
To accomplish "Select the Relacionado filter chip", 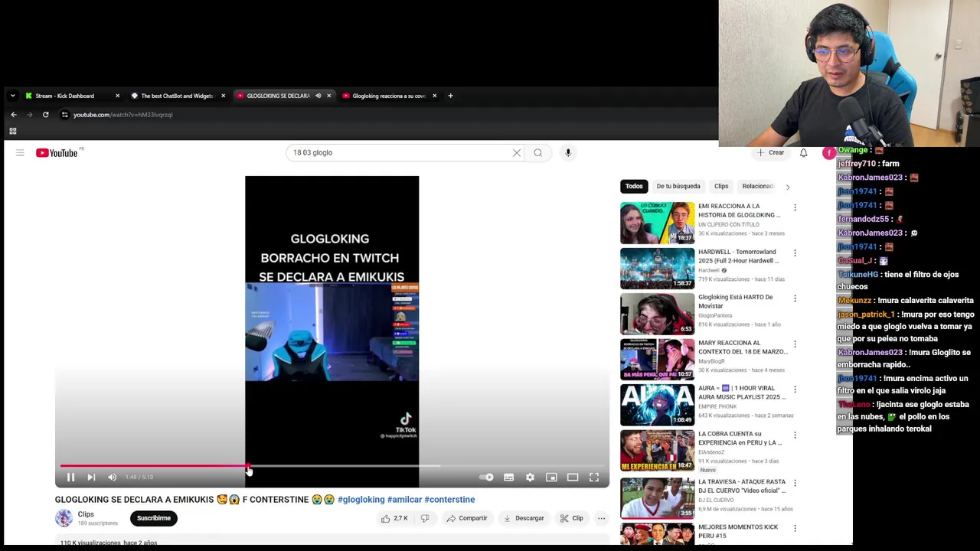I will (x=758, y=186).
